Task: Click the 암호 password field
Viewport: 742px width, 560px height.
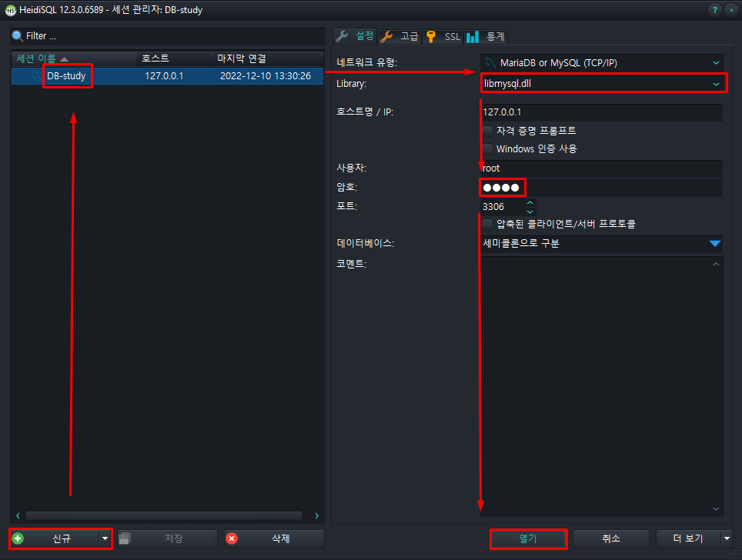Action: click(601, 188)
